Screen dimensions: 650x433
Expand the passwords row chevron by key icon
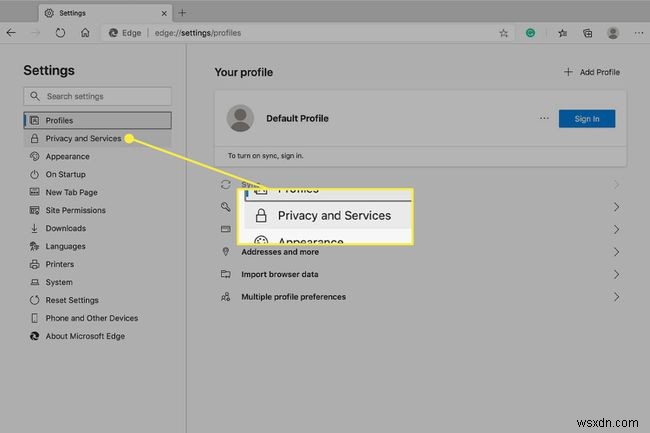(616, 207)
